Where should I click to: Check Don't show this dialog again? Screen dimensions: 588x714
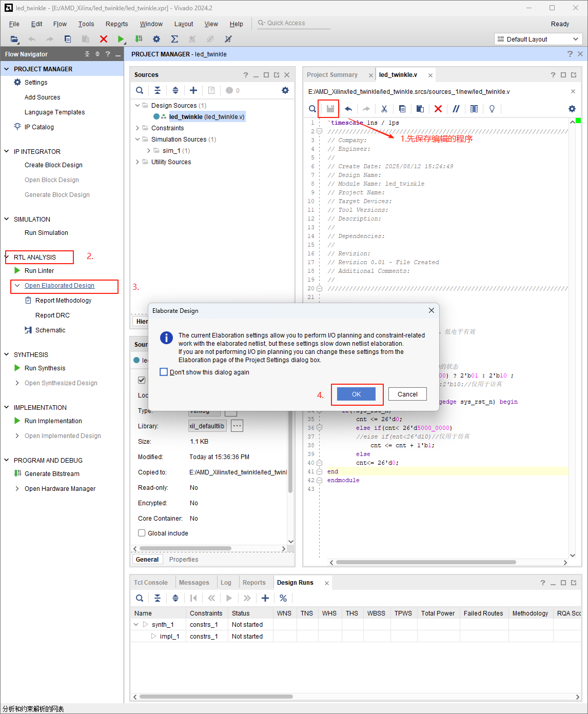coord(164,372)
